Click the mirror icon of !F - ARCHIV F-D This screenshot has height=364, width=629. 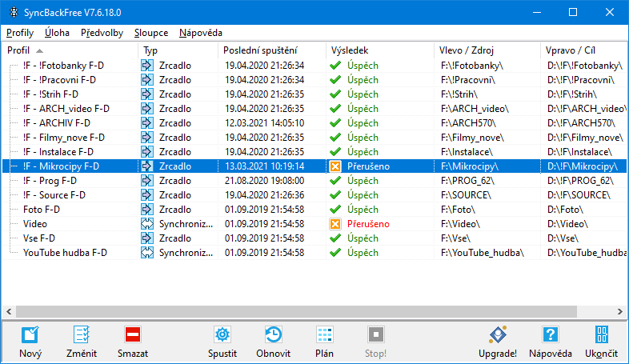click(x=147, y=123)
